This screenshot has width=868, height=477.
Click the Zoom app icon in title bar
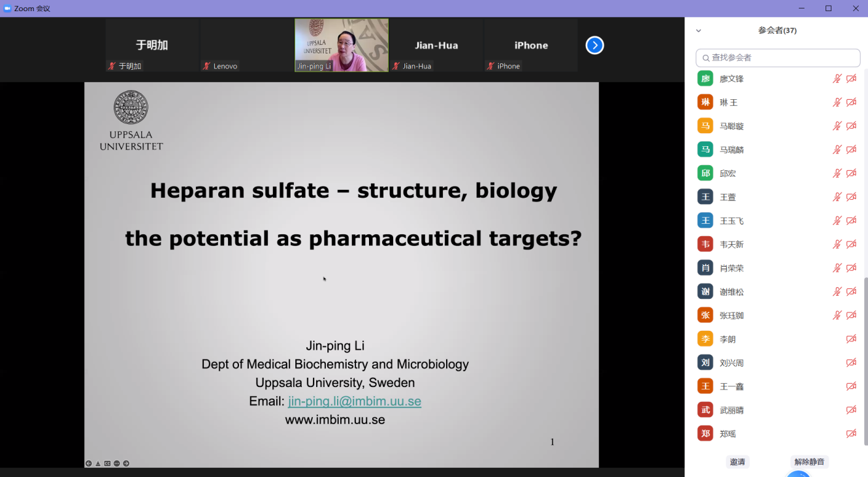click(x=7, y=8)
